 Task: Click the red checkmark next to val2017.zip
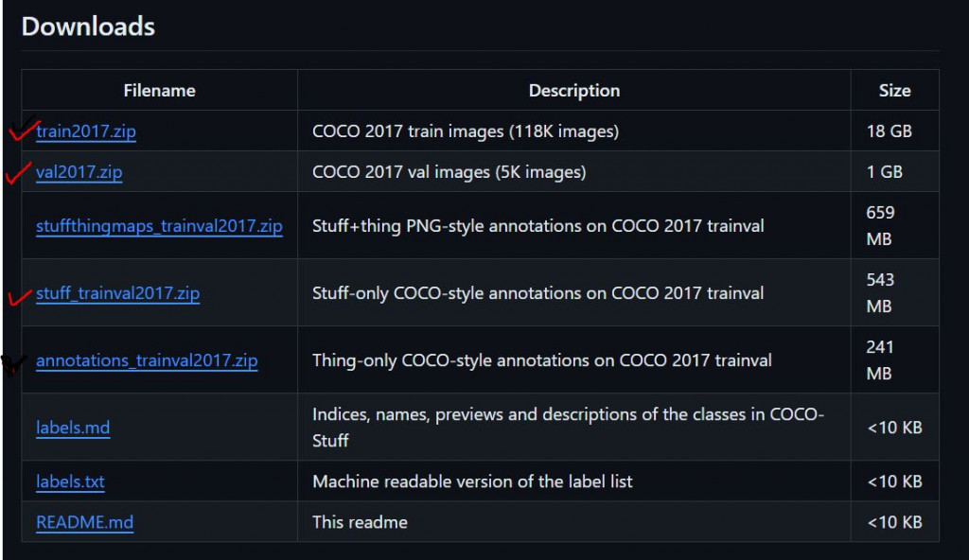pyautogui.click(x=17, y=172)
